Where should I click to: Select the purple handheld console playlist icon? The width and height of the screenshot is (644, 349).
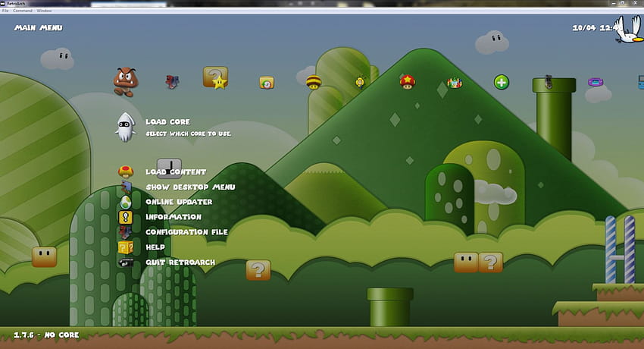[596, 82]
